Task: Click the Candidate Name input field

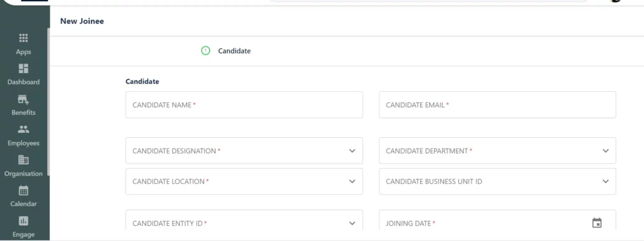Action: click(x=244, y=105)
